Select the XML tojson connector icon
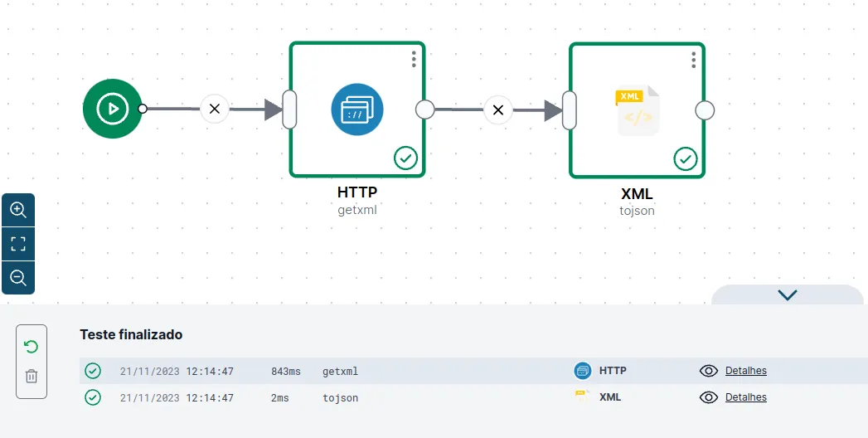This screenshot has width=868, height=438. 638,110
